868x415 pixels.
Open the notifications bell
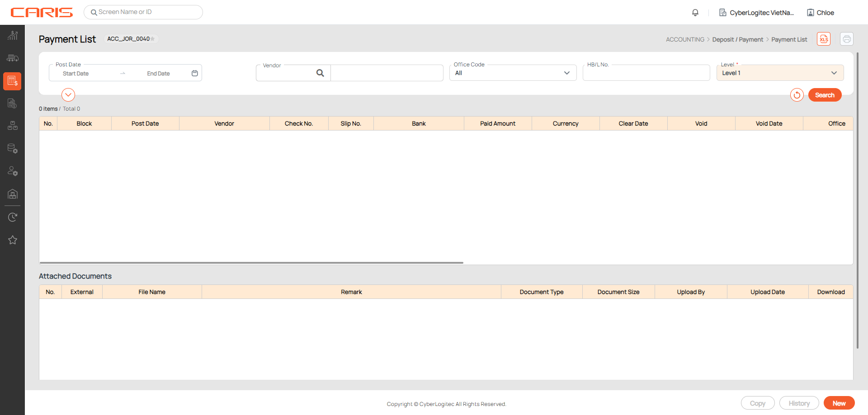[695, 13]
